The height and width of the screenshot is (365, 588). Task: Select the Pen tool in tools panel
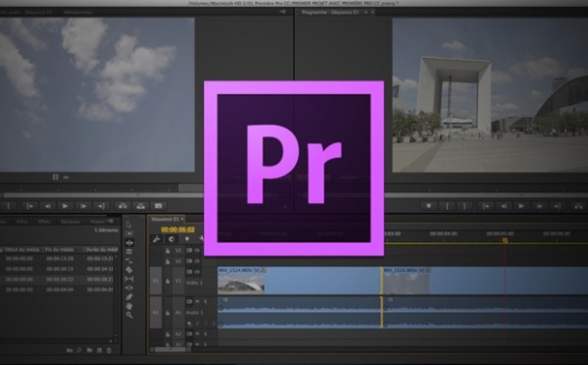pos(129,297)
